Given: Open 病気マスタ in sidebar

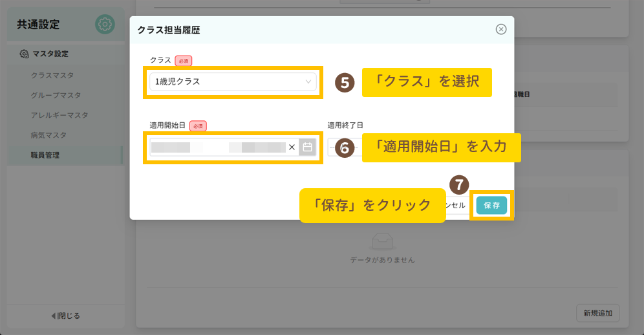Looking at the screenshot, I should point(48,135).
